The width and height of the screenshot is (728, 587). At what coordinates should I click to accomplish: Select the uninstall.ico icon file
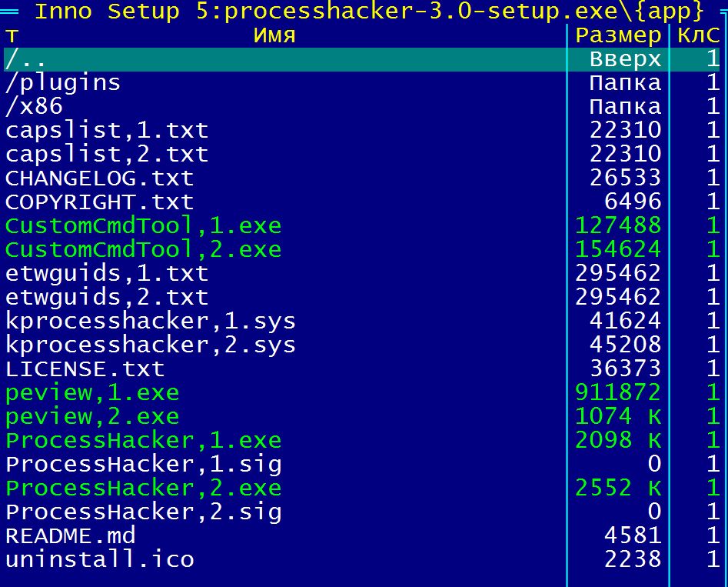tap(99, 560)
